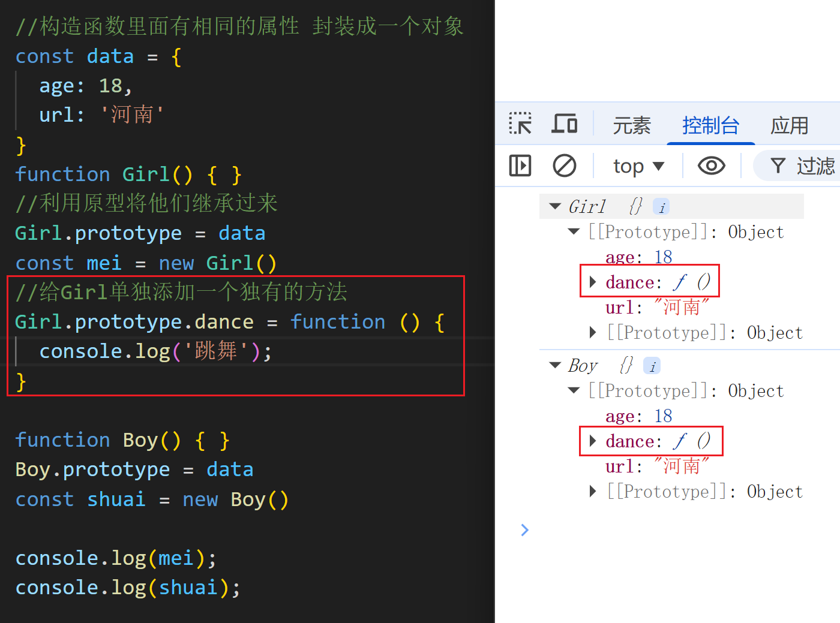840x623 pixels.
Task: Switch to the 控制台 tab
Action: 710,125
